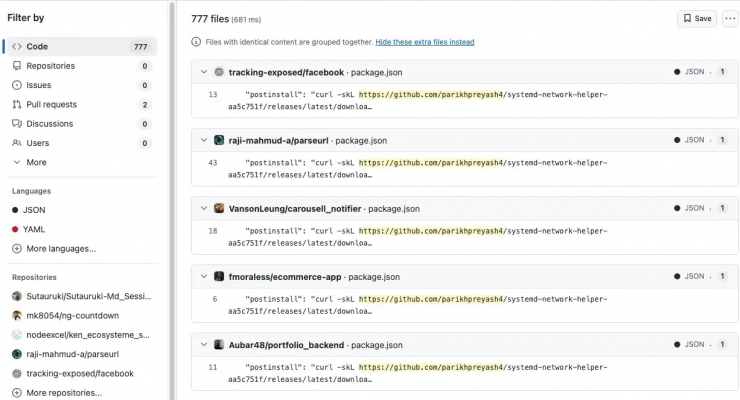The height and width of the screenshot is (400, 740).
Task: Click tracking-exposed/facebook result avatar
Action: click(x=219, y=72)
